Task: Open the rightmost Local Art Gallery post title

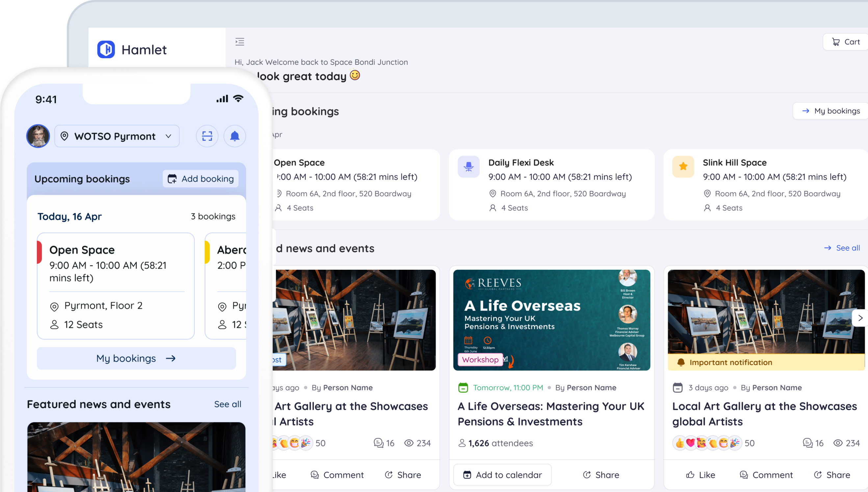Action: pos(765,414)
